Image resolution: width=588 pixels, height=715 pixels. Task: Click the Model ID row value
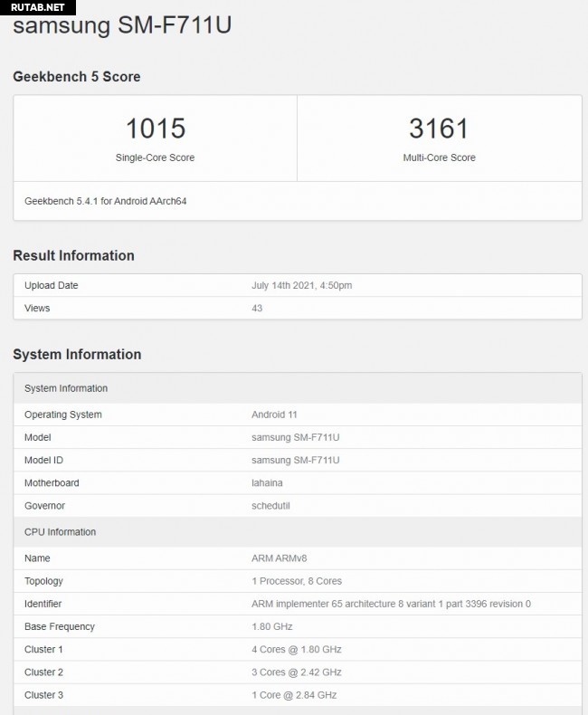(x=295, y=460)
